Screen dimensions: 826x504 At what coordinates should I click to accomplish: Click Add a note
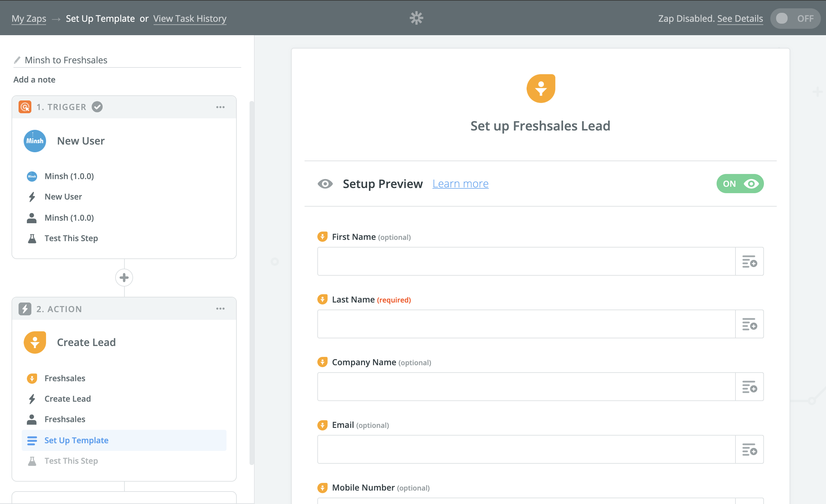34,79
